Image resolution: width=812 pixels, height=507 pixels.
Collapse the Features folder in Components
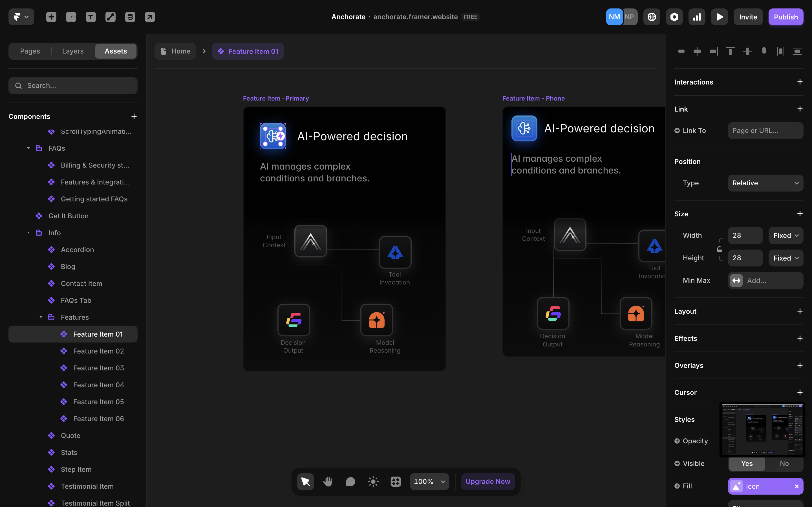point(41,317)
